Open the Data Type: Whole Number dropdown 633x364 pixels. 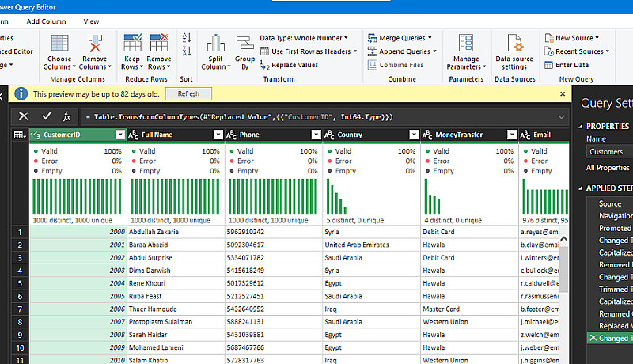304,38
